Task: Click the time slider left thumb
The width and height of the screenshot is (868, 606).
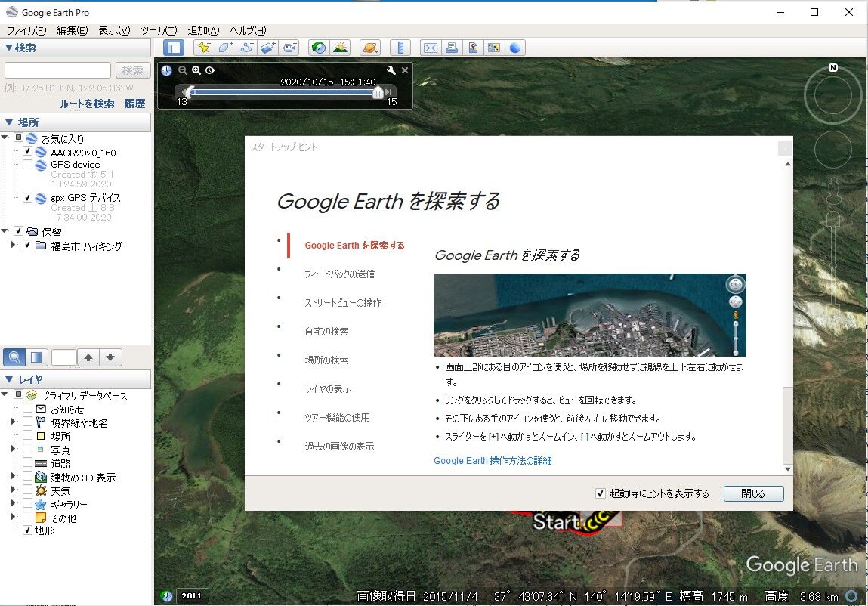Action: [190, 92]
